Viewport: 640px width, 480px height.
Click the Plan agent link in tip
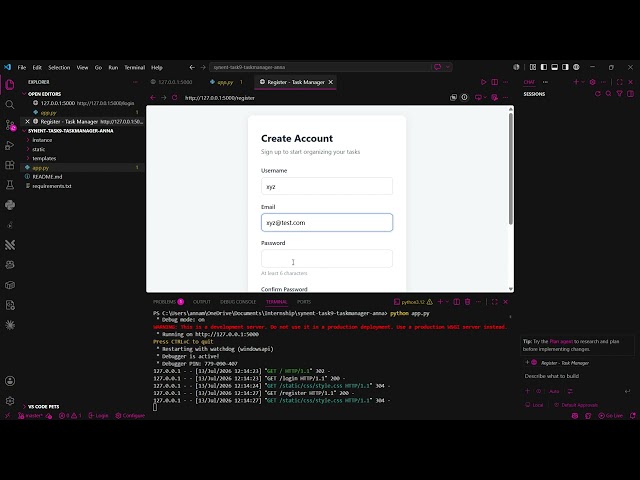tap(561, 341)
